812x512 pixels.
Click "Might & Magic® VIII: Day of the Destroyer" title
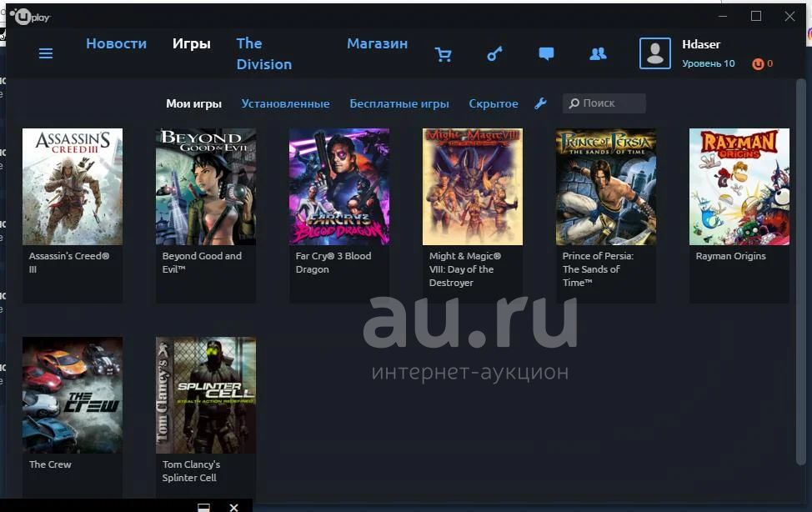465,269
